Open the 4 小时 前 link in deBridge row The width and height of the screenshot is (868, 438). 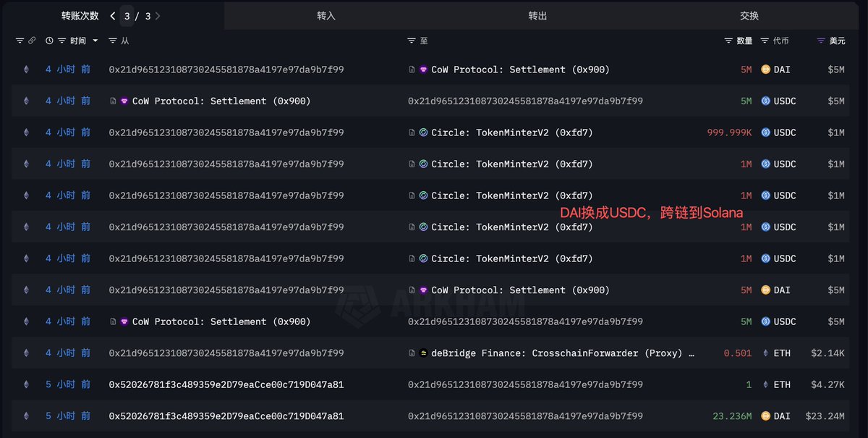(x=68, y=353)
